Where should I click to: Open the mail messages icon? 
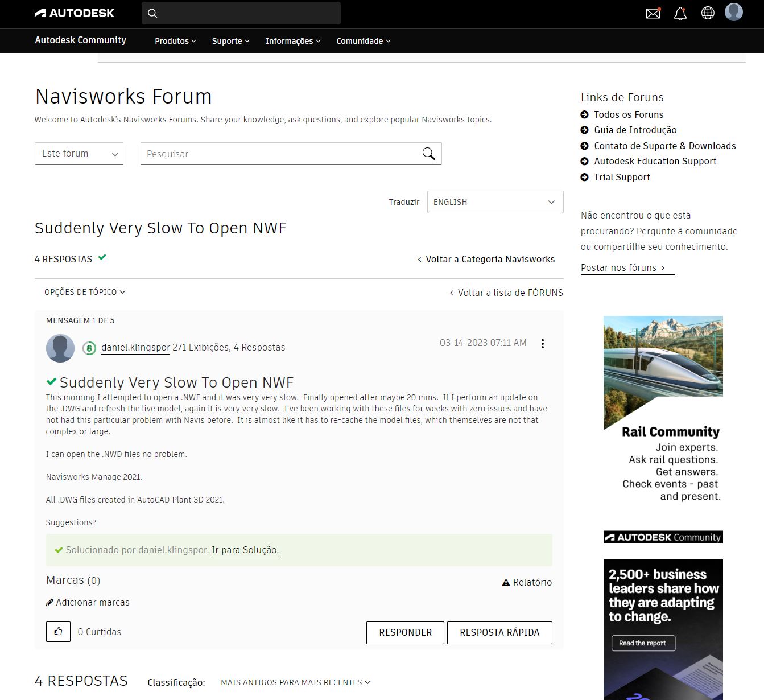(653, 13)
